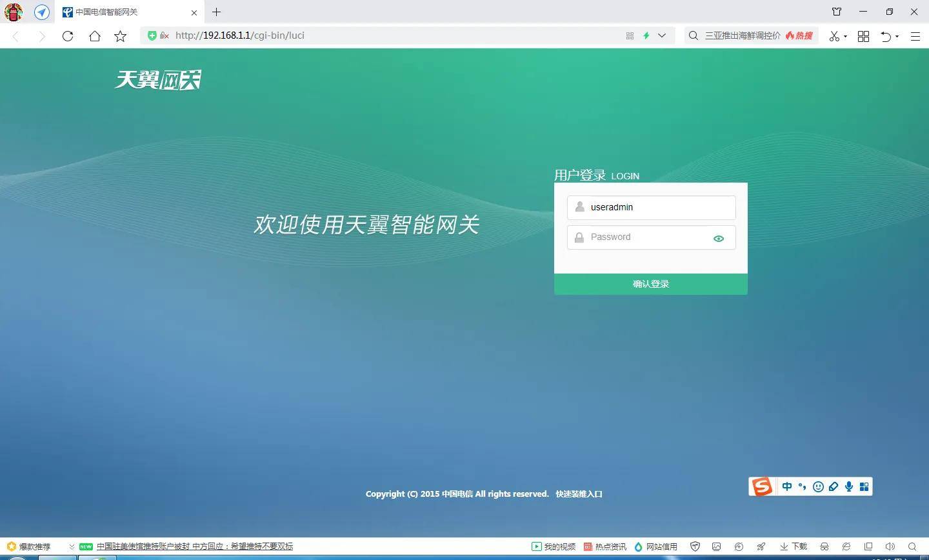Click the Password input field
Screen dimensions: 929x560
pyautogui.click(x=652, y=237)
